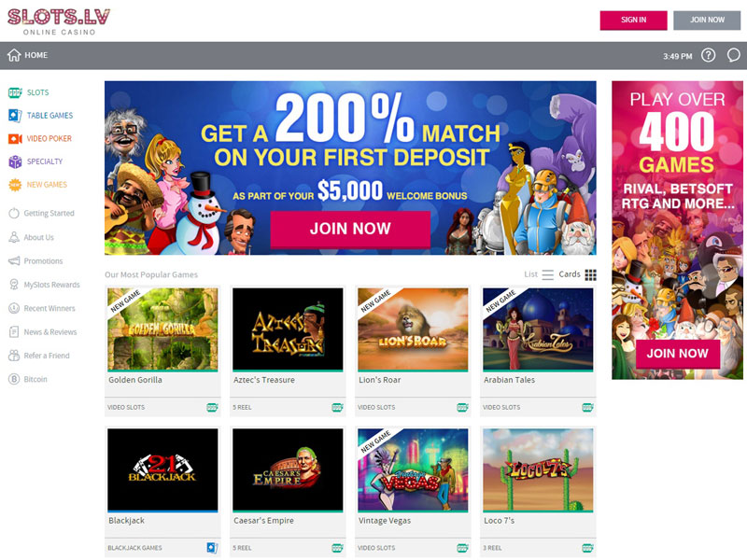
Task: Open live chat speech bubble icon
Action: point(733,55)
